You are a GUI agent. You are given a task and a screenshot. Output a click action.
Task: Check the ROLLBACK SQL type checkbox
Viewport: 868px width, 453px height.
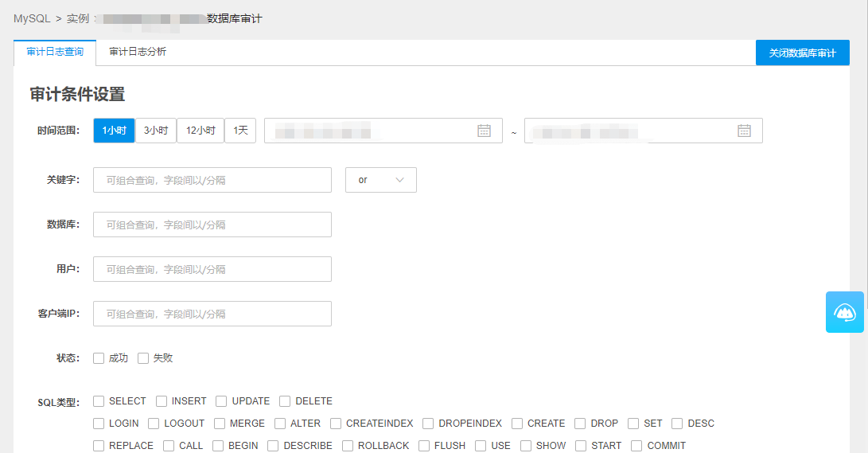[348, 446]
